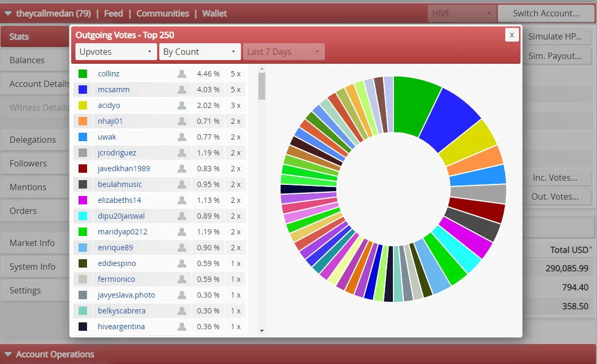Image resolution: width=597 pixels, height=364 pixels.
Task: Click the person icon beside mcsamm
Action: click(x=182, y=90)
